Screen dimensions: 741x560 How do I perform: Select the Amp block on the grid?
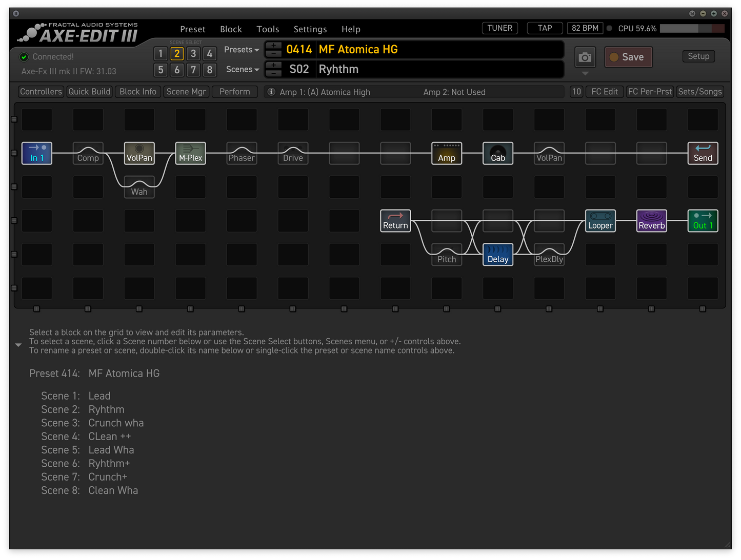click(447, 153)
